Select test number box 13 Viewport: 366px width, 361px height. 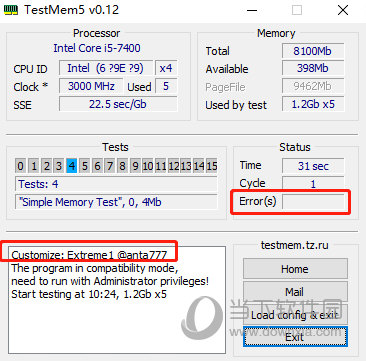186,166
